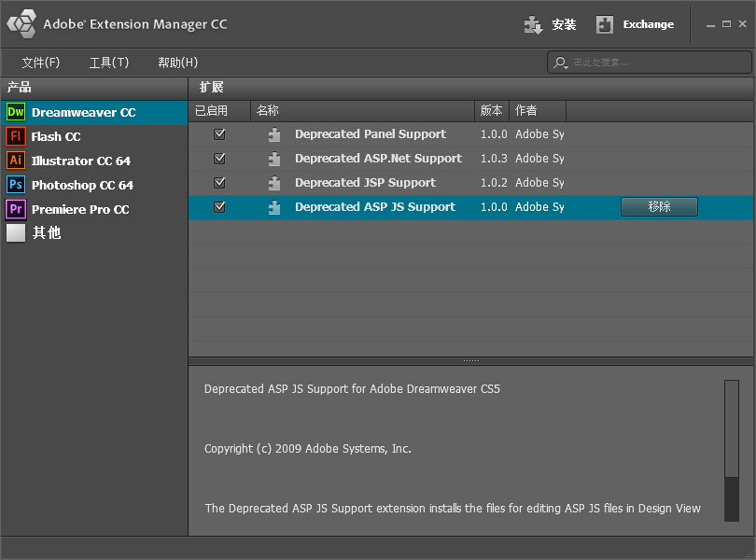Image resolution: width=756 pixels, height=560 pixels.
Task: Sort by 名称 column header
Action: 362,111
